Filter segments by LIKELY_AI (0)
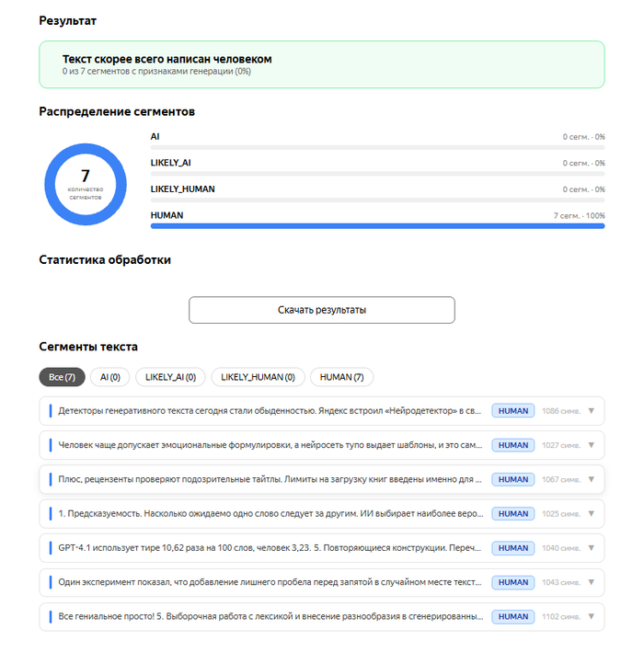 170,377
